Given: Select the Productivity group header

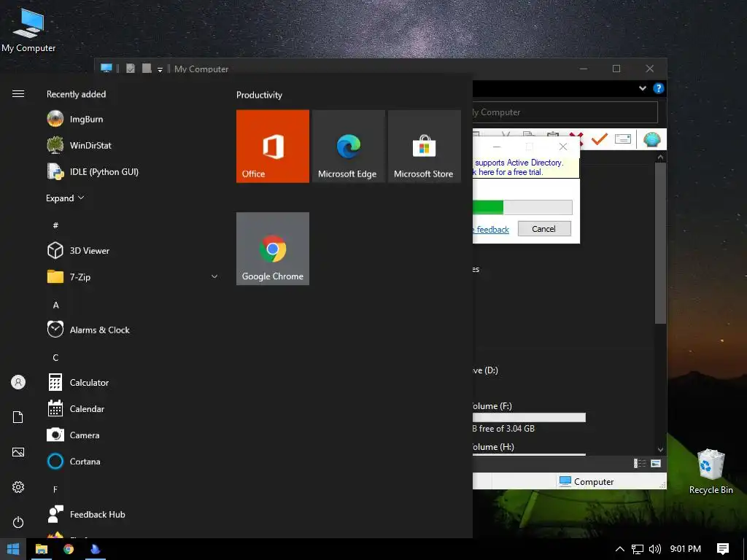Looking at the screenshot, I should [x=259, y=95].
